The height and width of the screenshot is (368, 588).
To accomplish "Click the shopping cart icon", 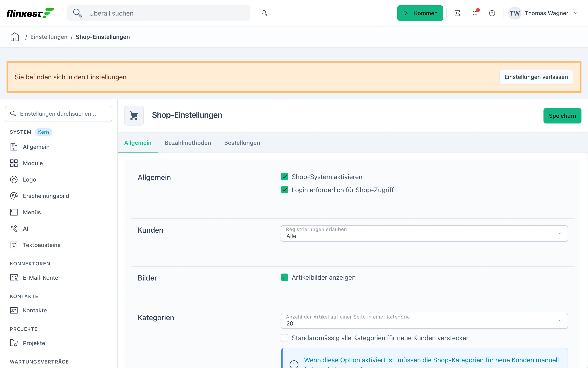I will coord(134,116).
